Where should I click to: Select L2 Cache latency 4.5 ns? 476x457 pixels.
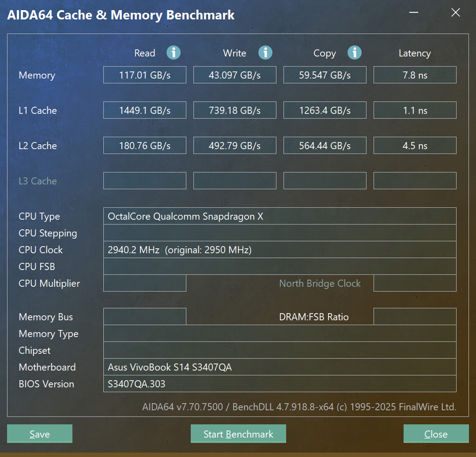415,146
